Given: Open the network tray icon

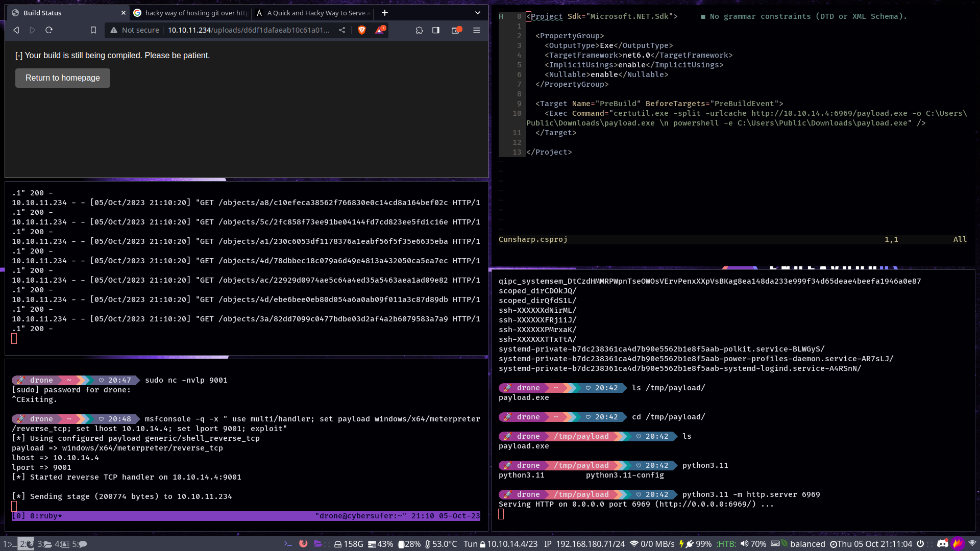Looking at the screenshot, I should (972, 544).
